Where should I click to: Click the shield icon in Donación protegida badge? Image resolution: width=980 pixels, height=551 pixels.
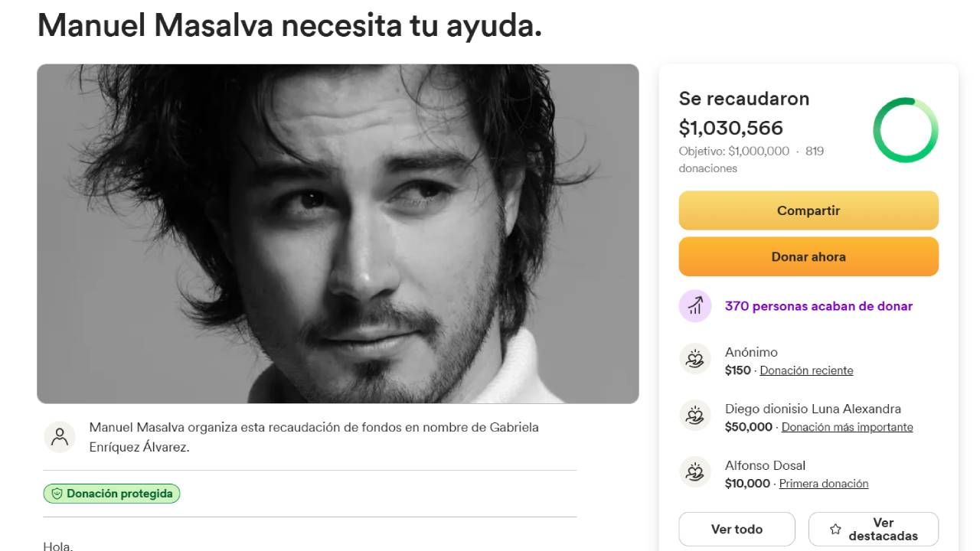point(57,494)
